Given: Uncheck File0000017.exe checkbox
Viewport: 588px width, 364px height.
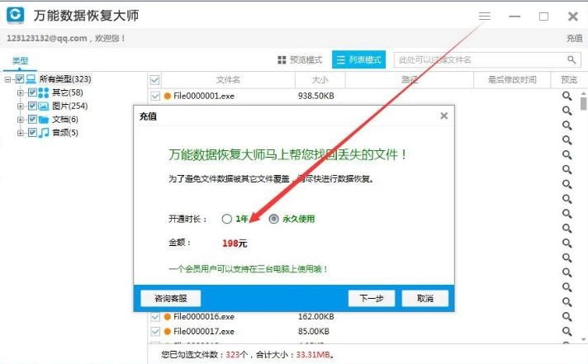Looking at the screenshot, I should pos(155,331).
